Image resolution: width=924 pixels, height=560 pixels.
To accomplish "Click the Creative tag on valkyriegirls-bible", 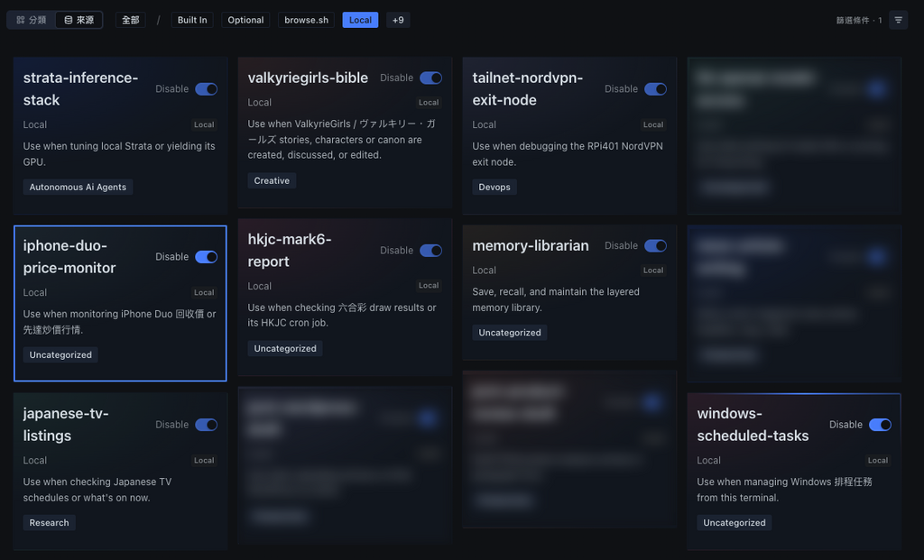I will coord(272,180).
